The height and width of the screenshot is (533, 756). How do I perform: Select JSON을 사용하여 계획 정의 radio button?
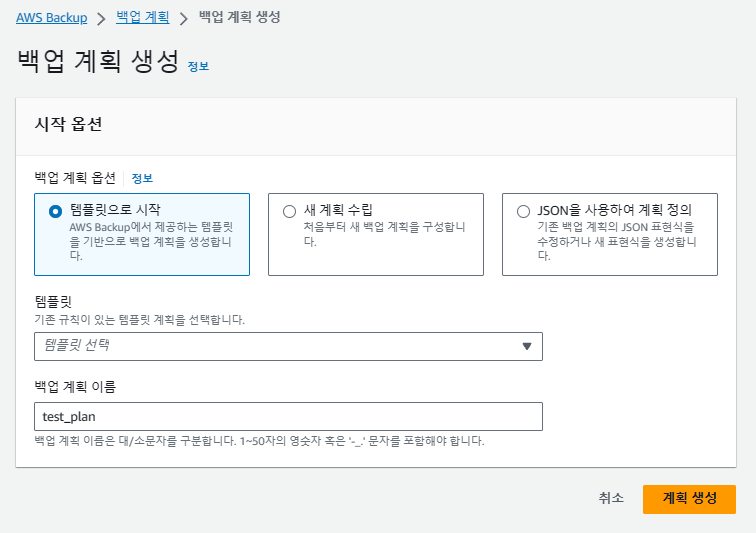click(523, 211)
